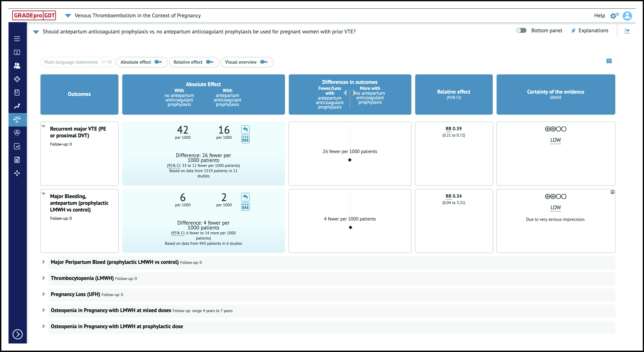Image resolution: width=644 pixels, height=352 pixels.
Task: Click 95% CI label under Major Bleeding
Action: tap(179, 233)
